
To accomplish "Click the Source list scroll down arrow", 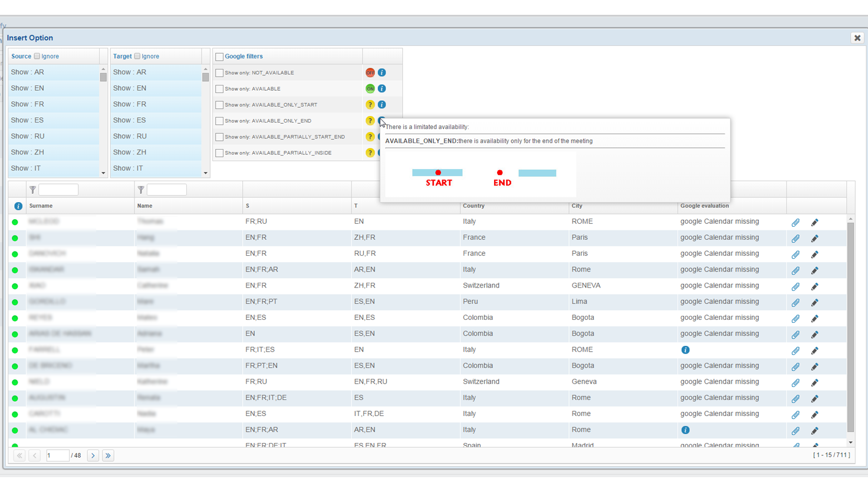I will (x=103, y=173).
